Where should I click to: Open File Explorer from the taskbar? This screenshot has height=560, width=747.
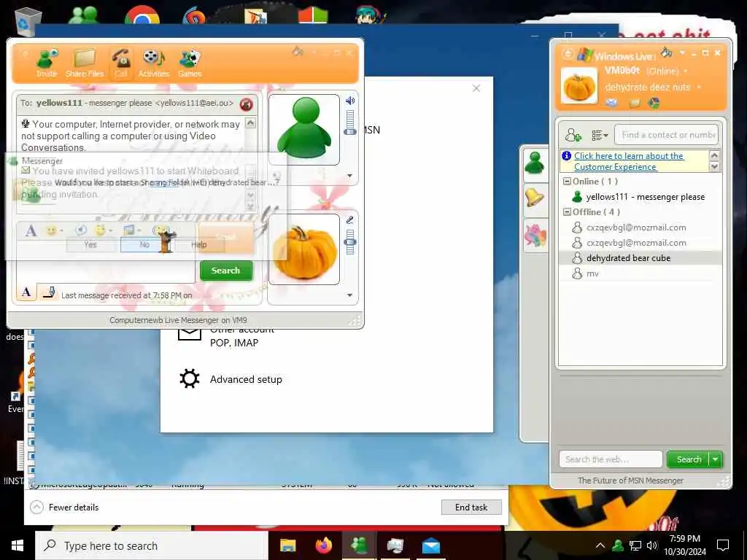tap(287, 545)
